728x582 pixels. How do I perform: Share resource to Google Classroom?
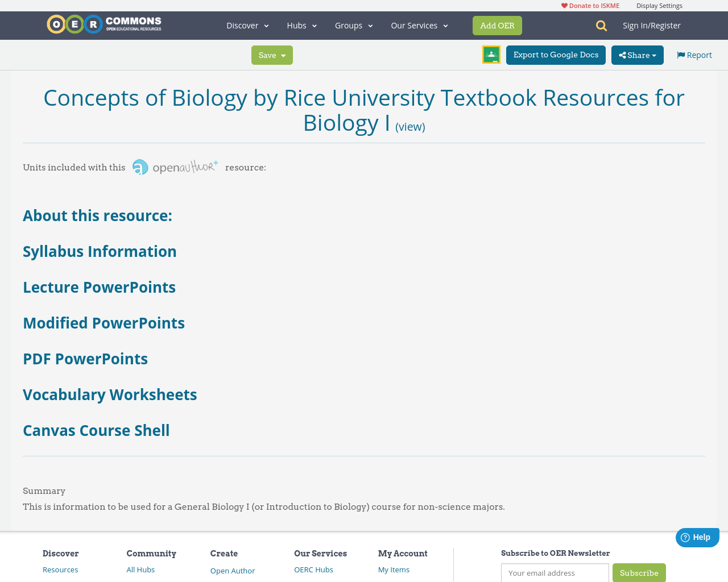490,54
